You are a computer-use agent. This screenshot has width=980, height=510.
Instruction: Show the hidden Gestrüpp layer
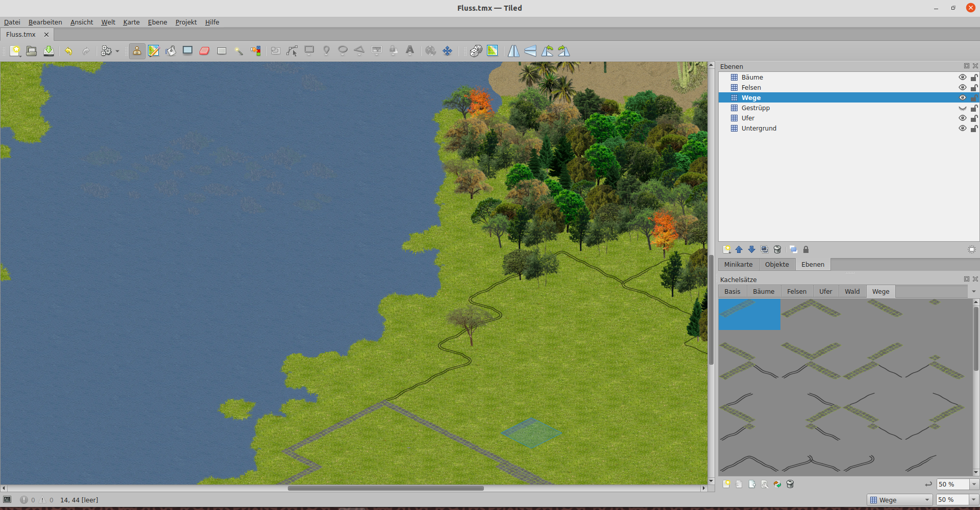[962, 108]
